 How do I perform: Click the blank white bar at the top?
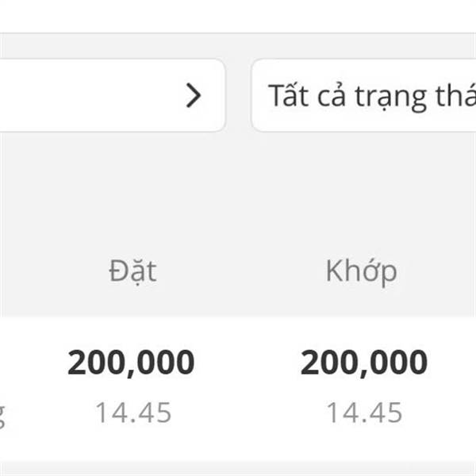pyautogui.click(x=238, y=16)
